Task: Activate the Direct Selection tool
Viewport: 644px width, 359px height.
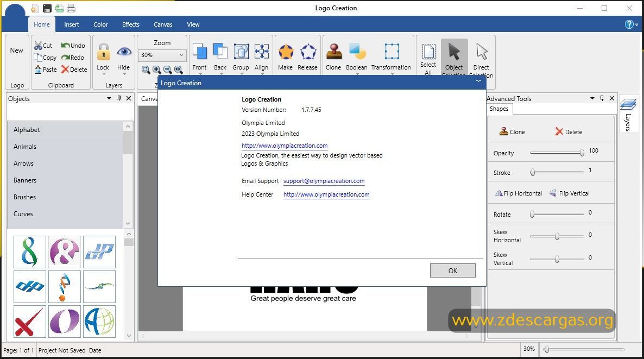Action: 481,59
